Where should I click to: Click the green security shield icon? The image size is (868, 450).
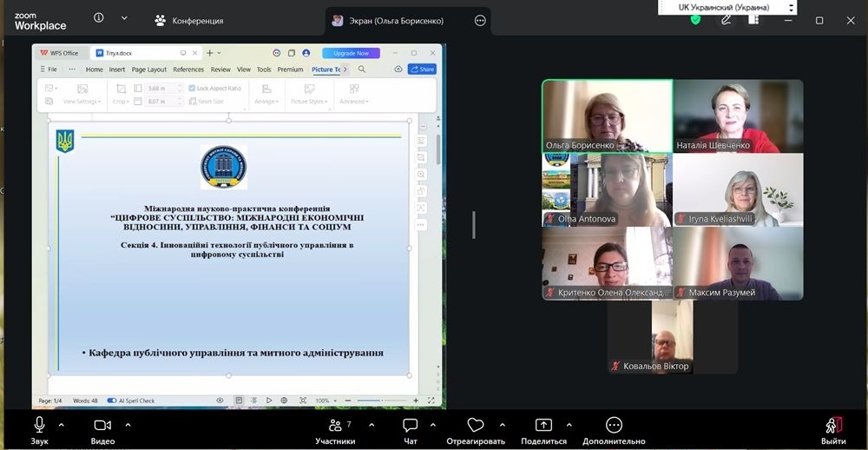click(x=695, y=20)
